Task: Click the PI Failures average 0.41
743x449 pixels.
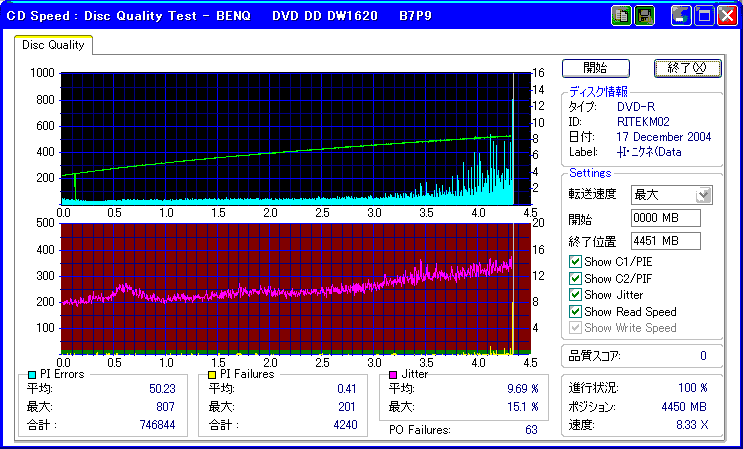Action: [x=346, y=389]
